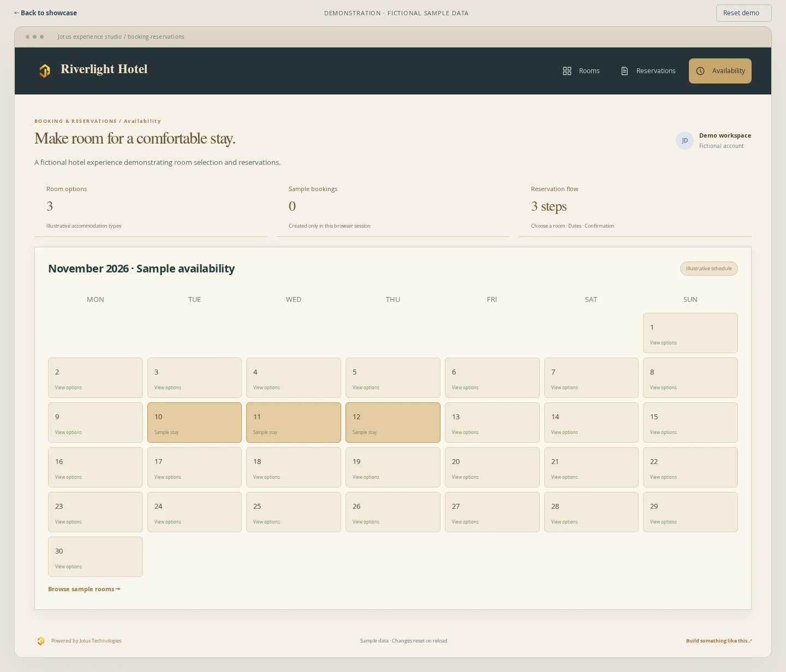Click the Jotus logo in the footer
The width and height of the screenshot is (786, 672).
click(41, 641)
